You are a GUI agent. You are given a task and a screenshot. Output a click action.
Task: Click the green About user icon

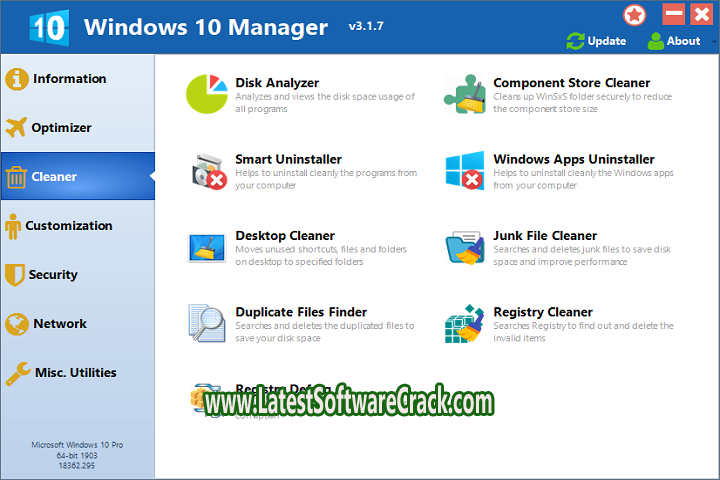point(655,41)
